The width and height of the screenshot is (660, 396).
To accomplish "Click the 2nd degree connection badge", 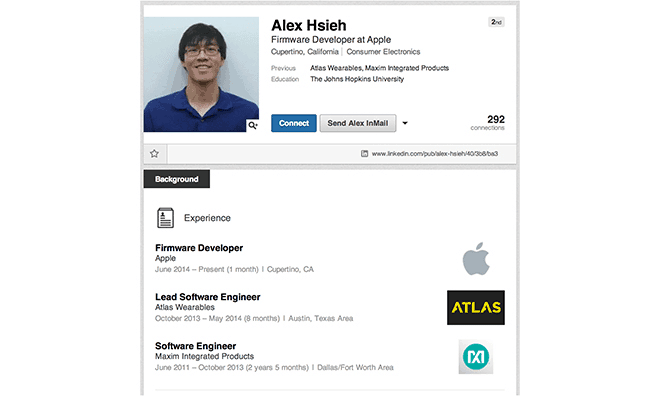I will (496, 22).
